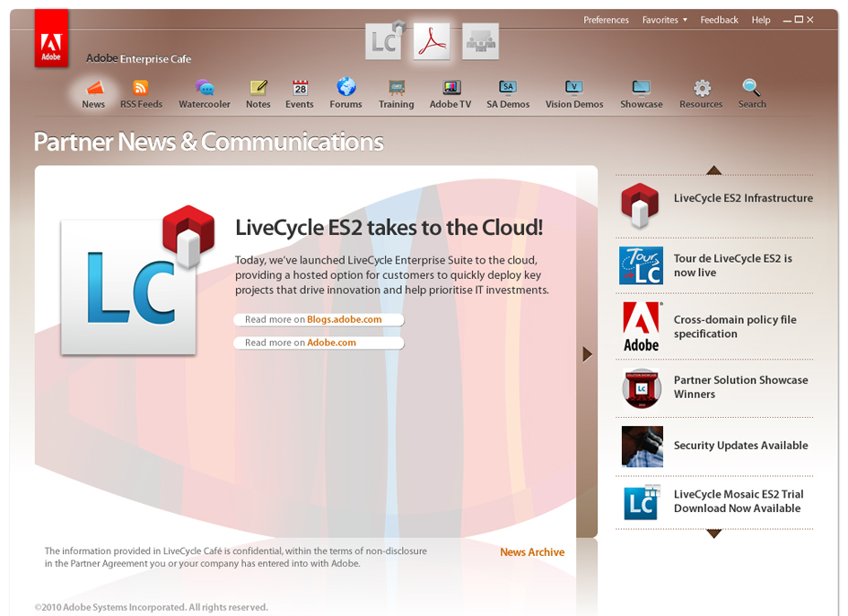
Task: Click the Adobe logo beside Cross-domain policy
Action: tap(642, 327)
